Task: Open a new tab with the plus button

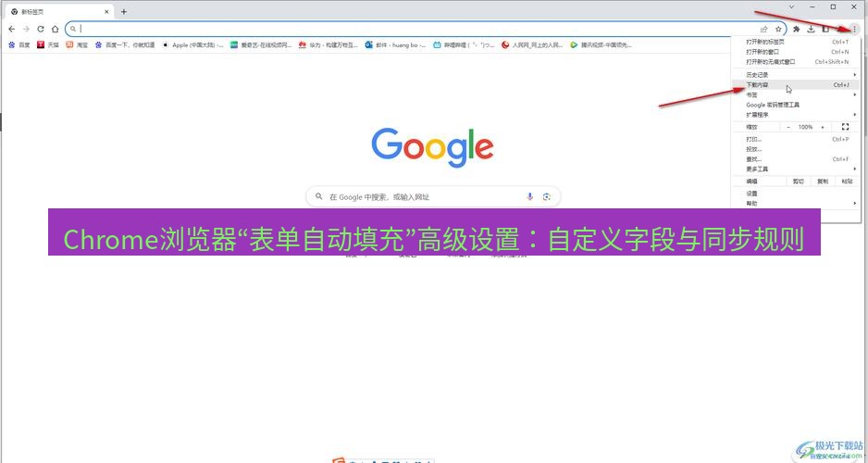Action: pos(123,12)
